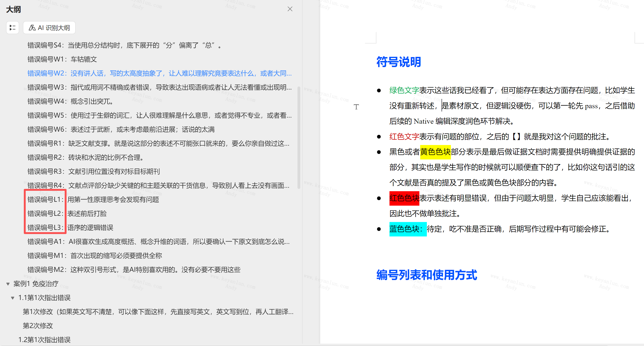Click the green 绿色文字 text
This screenshot has height=346, width=644.
[x=404, y=90]
